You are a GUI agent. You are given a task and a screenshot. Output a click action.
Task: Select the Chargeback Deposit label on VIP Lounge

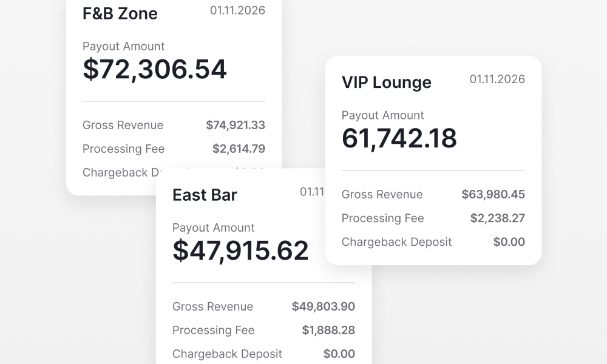(x=396, y=241)
